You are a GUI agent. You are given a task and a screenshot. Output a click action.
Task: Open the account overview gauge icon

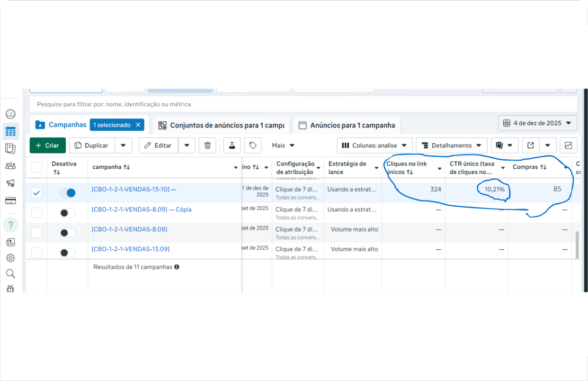pyautogui.click(x=10, y=114)
